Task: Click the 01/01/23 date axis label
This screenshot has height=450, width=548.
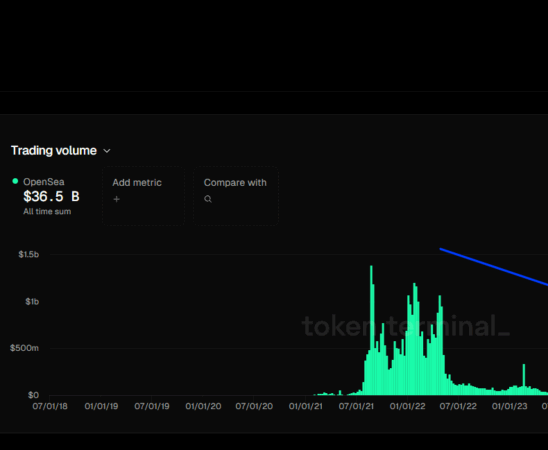Action: pyautogui.click(x=510, y=406)
